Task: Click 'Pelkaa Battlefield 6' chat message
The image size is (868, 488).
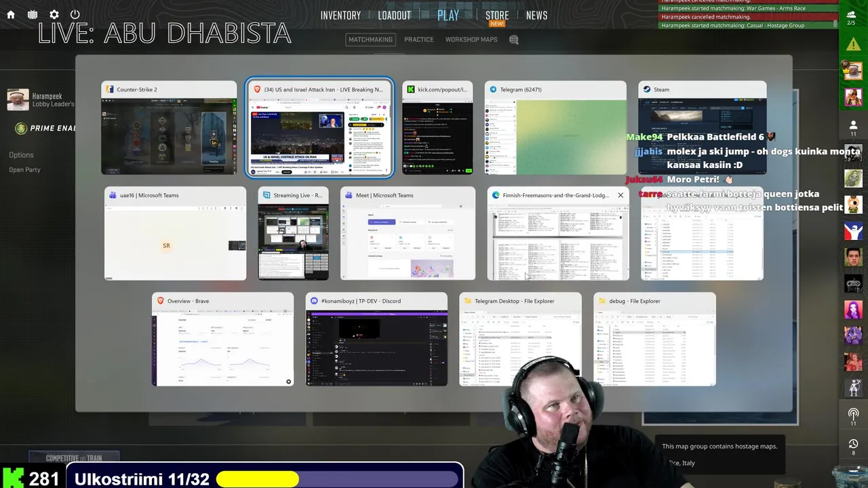Action: coord(715,137)
